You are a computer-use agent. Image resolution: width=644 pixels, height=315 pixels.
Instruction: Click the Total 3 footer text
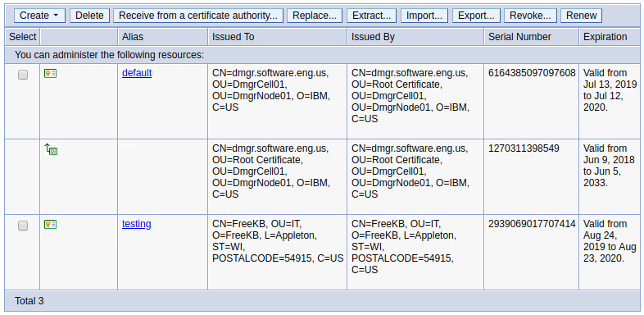tap(29, 301)
